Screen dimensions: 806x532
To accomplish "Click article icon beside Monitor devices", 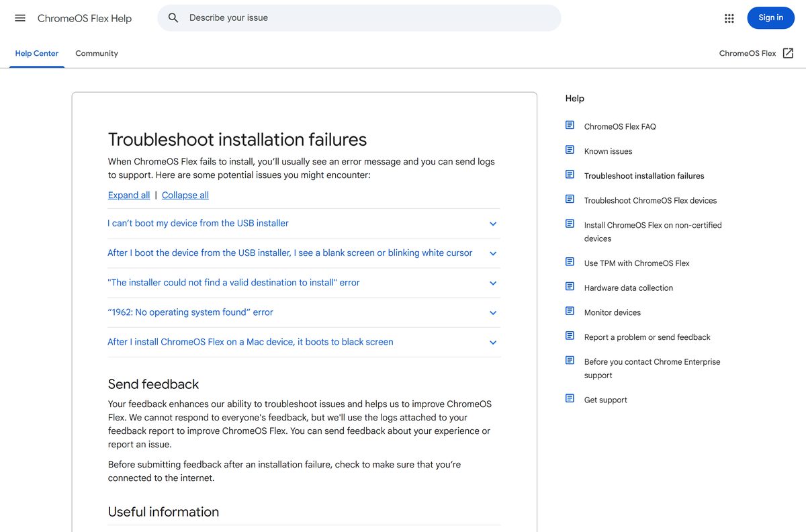I will [x=570, y=311].
